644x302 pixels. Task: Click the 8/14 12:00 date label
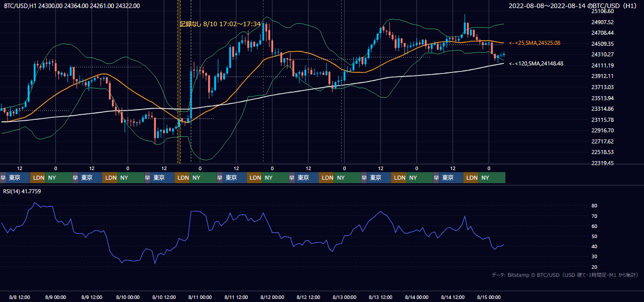(453, 297)
